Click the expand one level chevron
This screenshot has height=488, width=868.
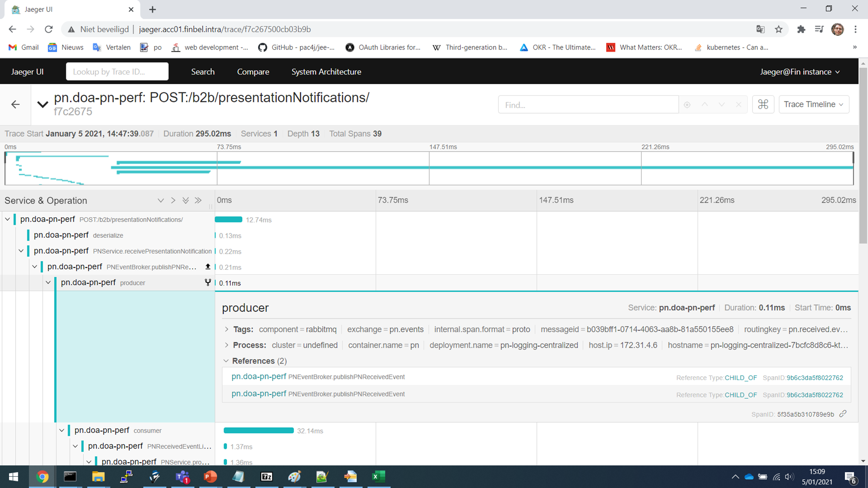pos(161,200)
